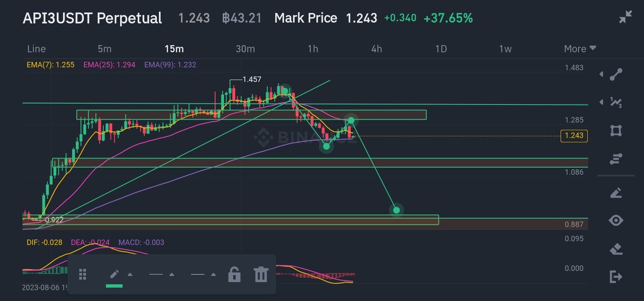Activate the pencil edit drawings tool
The height and width of the screenshot is (301, 644).
pyautogui.click(x=616, y=192)
